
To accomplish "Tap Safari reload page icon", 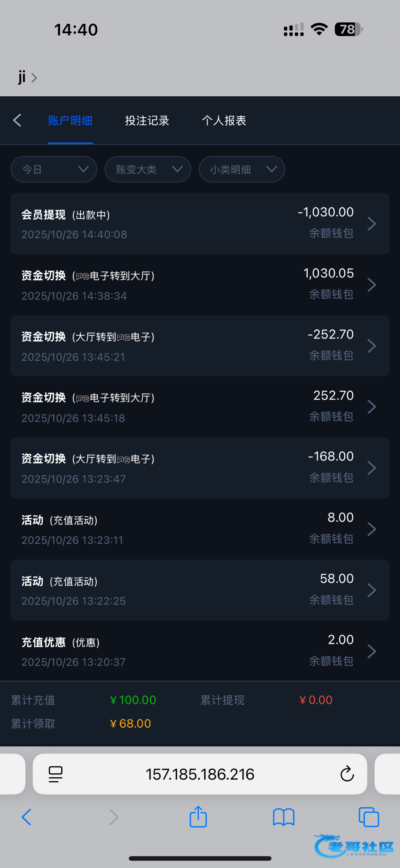I will [x=347, y=774].
